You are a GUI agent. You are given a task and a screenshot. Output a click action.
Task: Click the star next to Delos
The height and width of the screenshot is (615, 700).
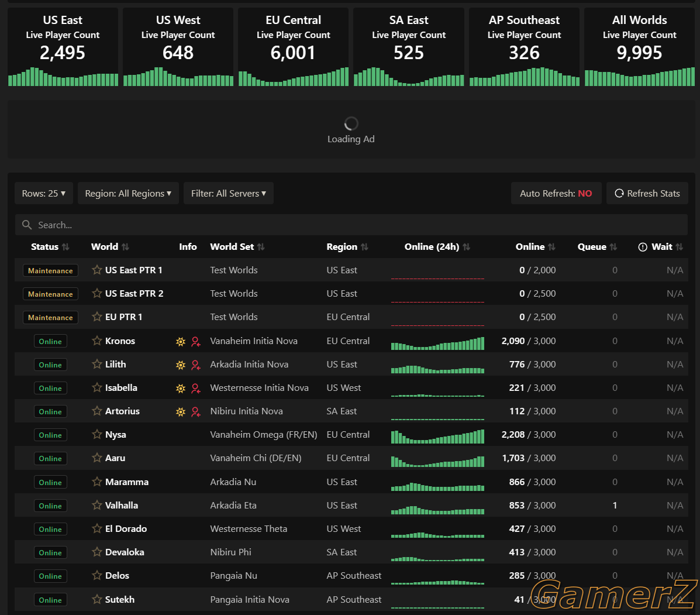[x=97, y=575]
